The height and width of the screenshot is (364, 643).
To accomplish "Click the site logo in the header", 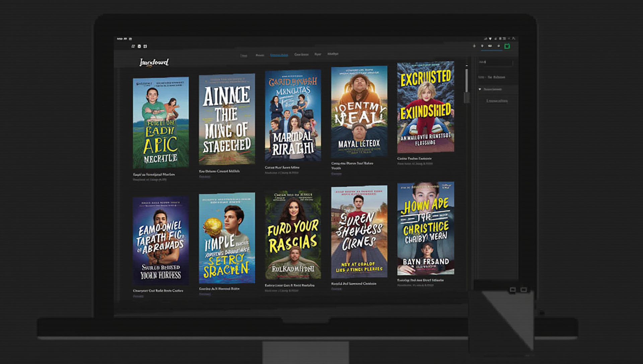I will point(154,62).
